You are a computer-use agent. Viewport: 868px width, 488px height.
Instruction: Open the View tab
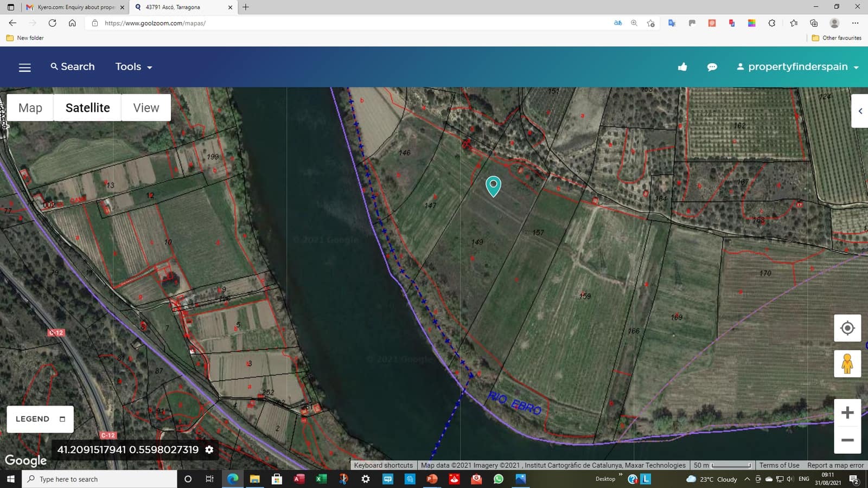pos(146,108)
